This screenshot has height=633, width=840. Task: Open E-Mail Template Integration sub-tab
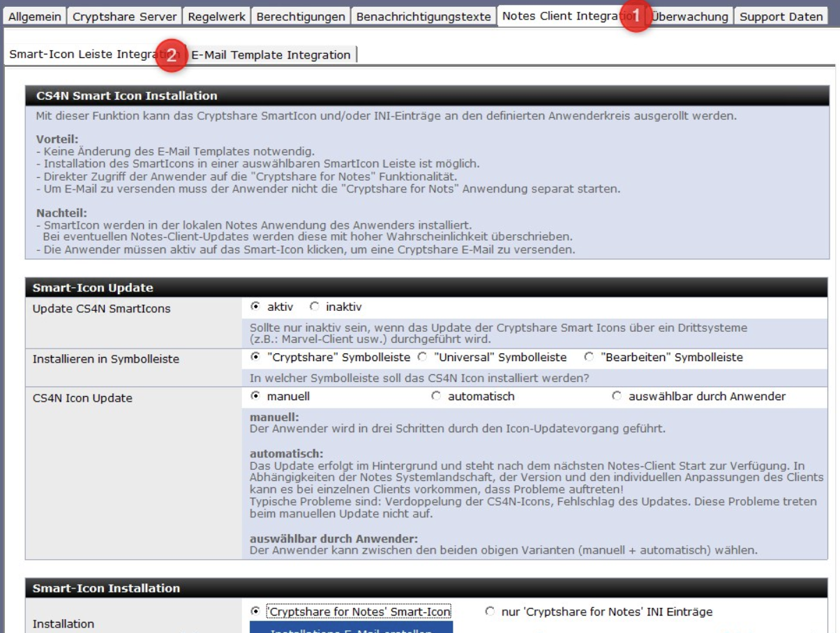click(x=271, y=54)
